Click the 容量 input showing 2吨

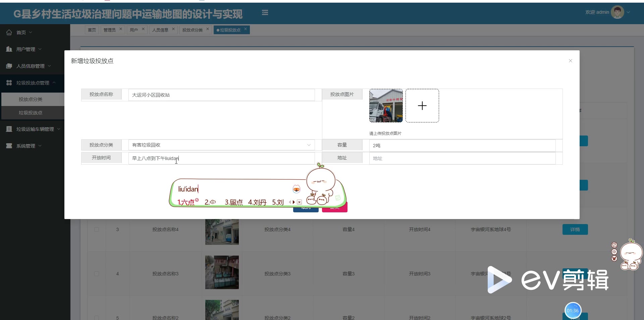(x=462, y=146)
